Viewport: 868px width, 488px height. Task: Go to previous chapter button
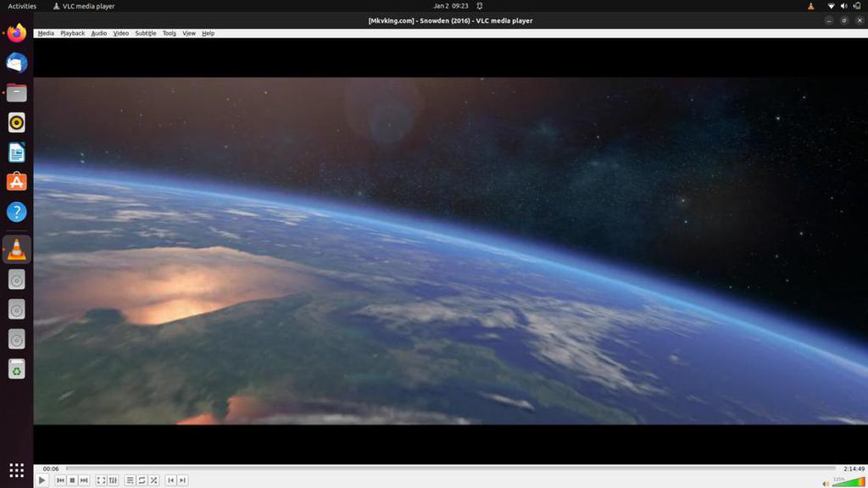[x=170, y=480]
